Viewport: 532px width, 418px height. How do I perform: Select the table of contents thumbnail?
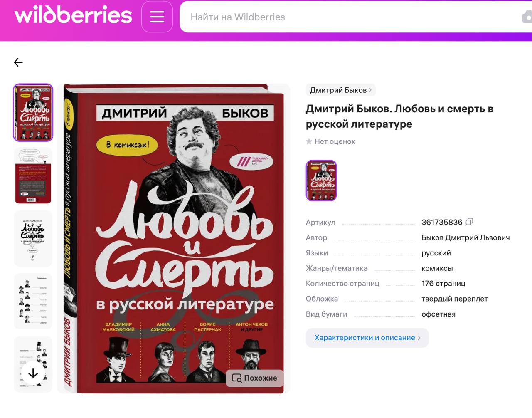point(33,301)
